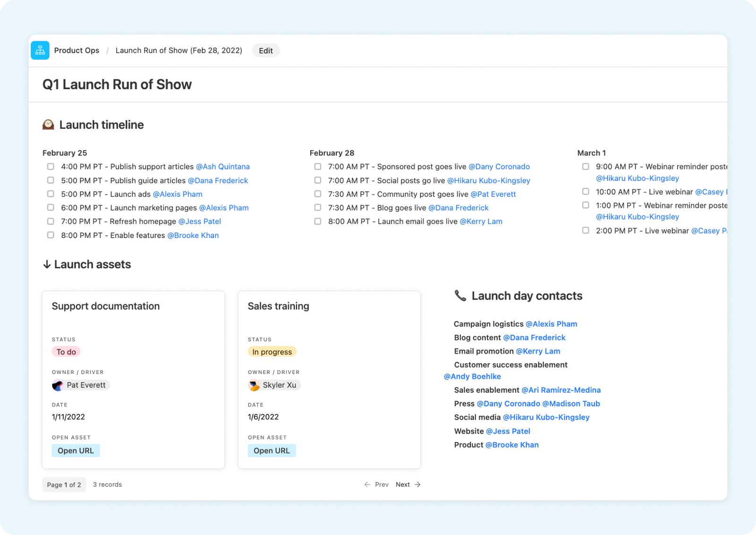Screen dimensions: 756x535
Task: Click @Dana Frederick under Blog content
Action: tap(534, 338)
